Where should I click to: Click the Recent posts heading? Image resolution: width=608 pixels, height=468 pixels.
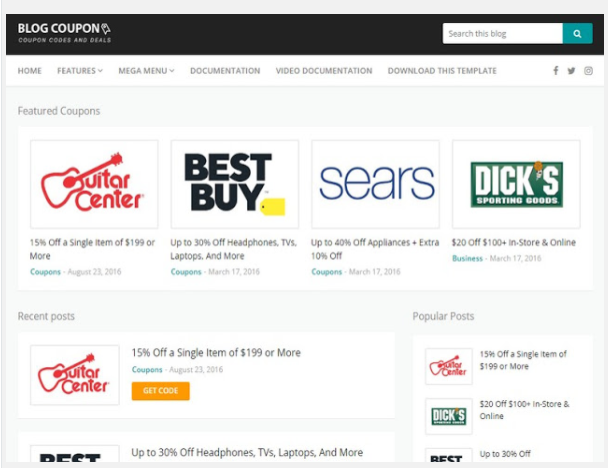tap(46, 316)
